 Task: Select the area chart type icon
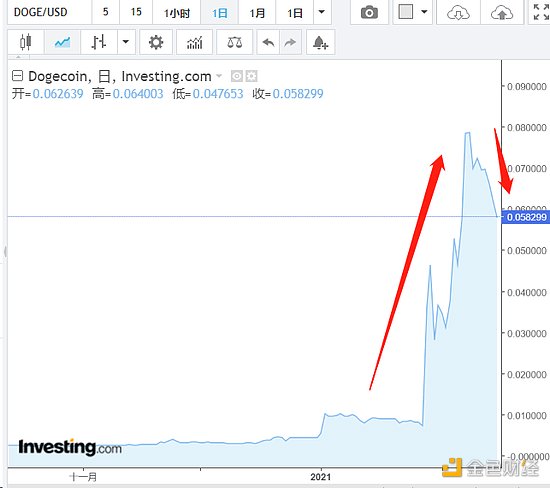[x=62, y=42]
